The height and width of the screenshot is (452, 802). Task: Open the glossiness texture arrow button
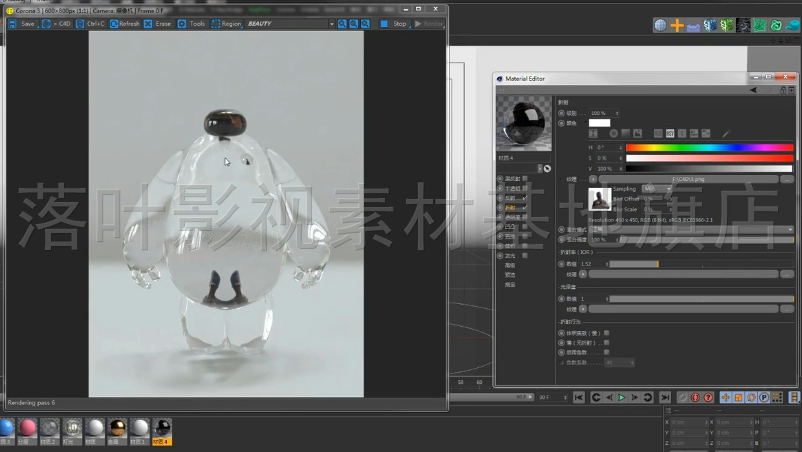click(x=583, y=309)
